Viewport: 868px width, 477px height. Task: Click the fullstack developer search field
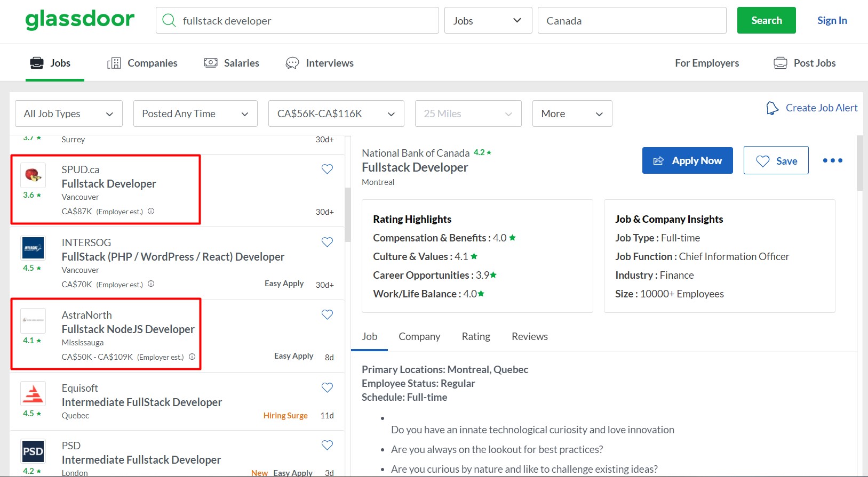(297, 20)
